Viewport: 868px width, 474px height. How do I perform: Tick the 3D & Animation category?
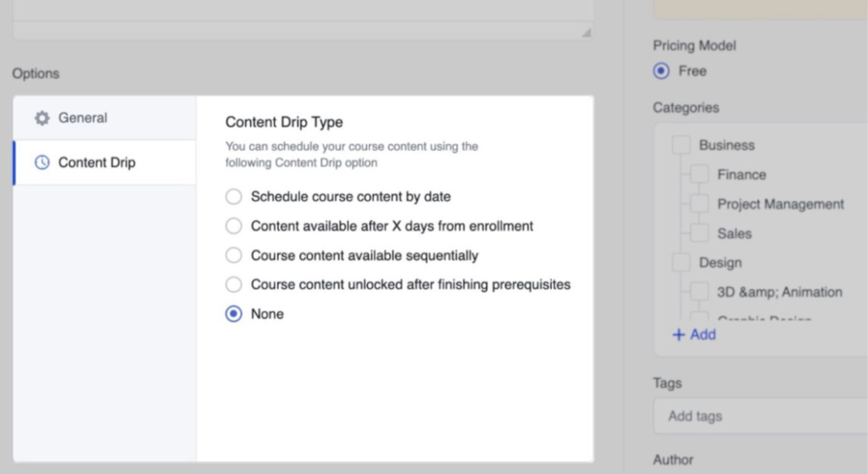coord(699,292)
